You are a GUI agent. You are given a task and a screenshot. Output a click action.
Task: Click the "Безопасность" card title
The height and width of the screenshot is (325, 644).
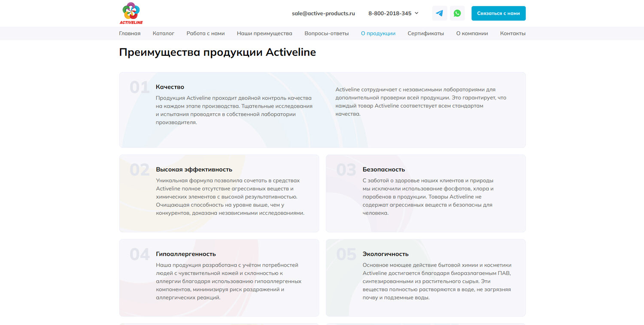384,169
